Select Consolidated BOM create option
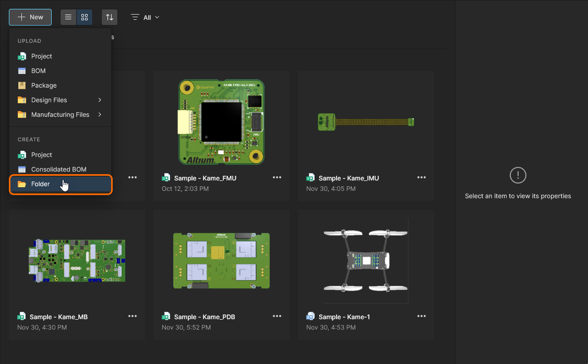588x364 pixels. [x=58, y=169]
